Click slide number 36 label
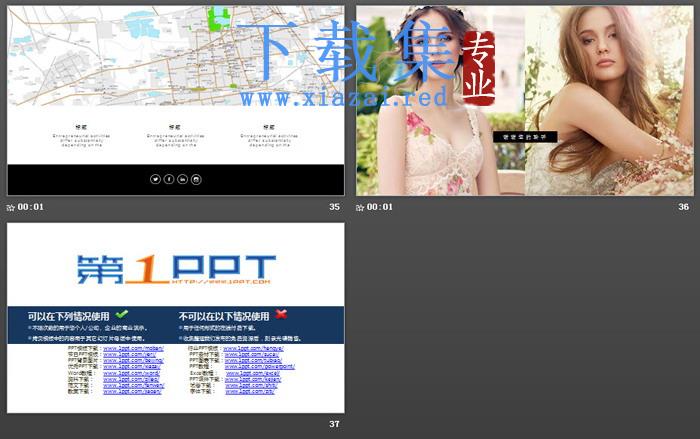This screenshot has height=439, width=700. 683,207
